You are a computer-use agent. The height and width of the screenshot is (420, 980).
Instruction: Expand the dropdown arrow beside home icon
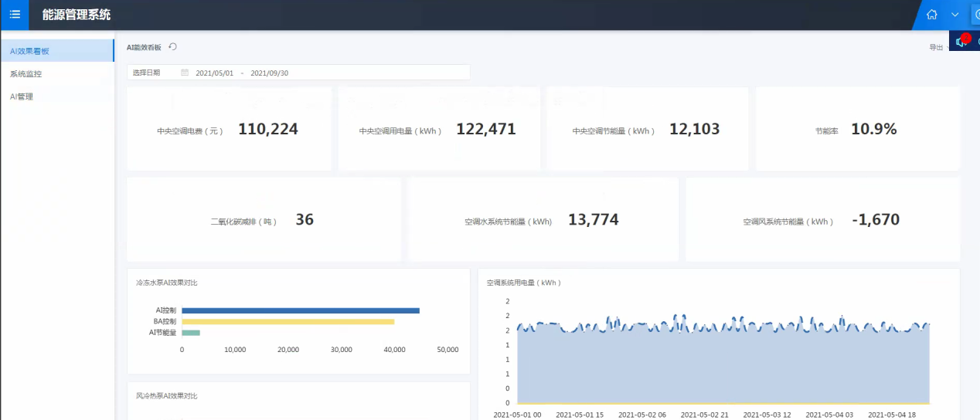[955, 15]
